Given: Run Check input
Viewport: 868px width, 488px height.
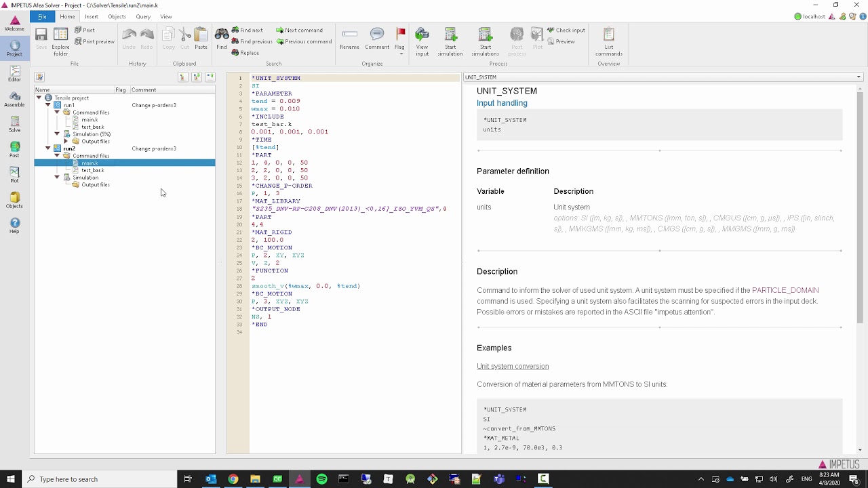Looking at the screenshot, I should (566, 30).
